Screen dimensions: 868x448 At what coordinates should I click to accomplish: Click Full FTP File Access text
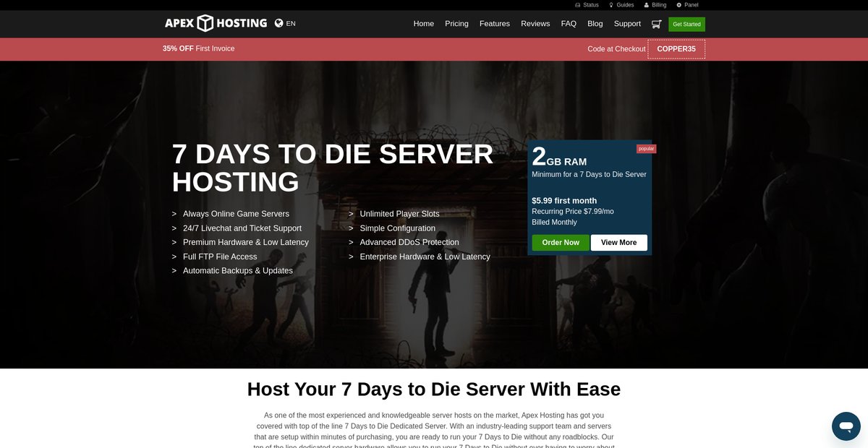(220, 257)
